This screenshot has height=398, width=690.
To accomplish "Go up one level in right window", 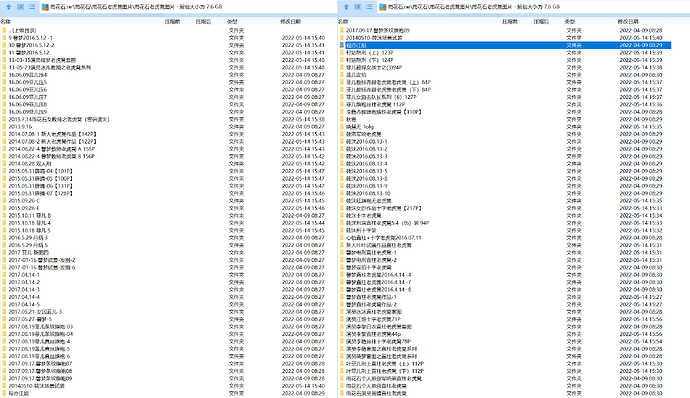I will tap(346, 7).
